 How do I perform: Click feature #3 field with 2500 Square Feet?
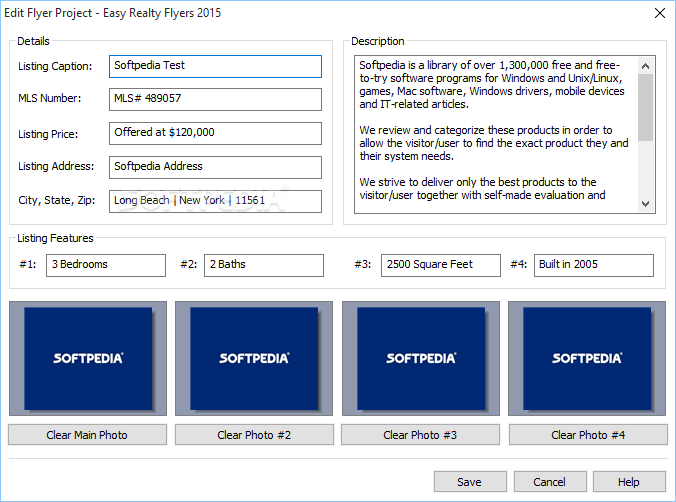point(441,265)
